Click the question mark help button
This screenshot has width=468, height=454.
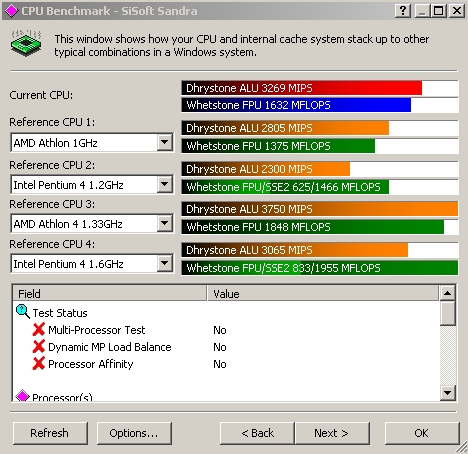pos(403,11)
